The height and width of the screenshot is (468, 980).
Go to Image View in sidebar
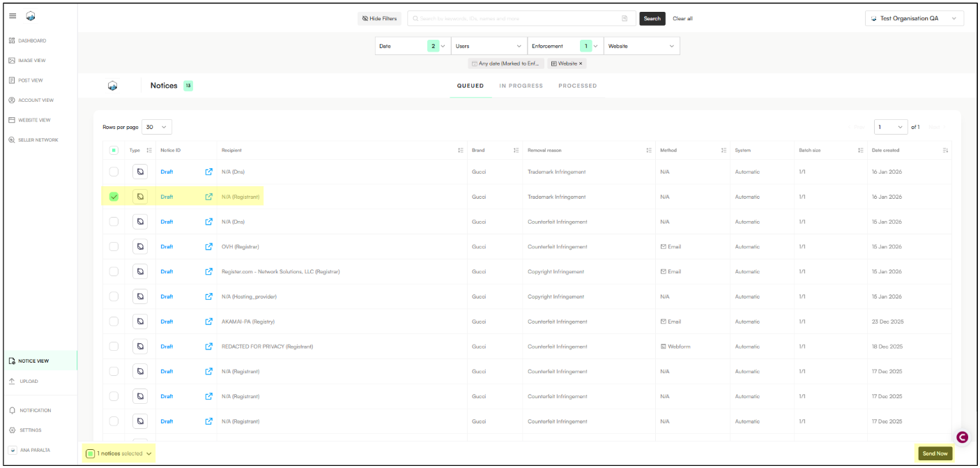pyautogui.click(x=27, y=61)
